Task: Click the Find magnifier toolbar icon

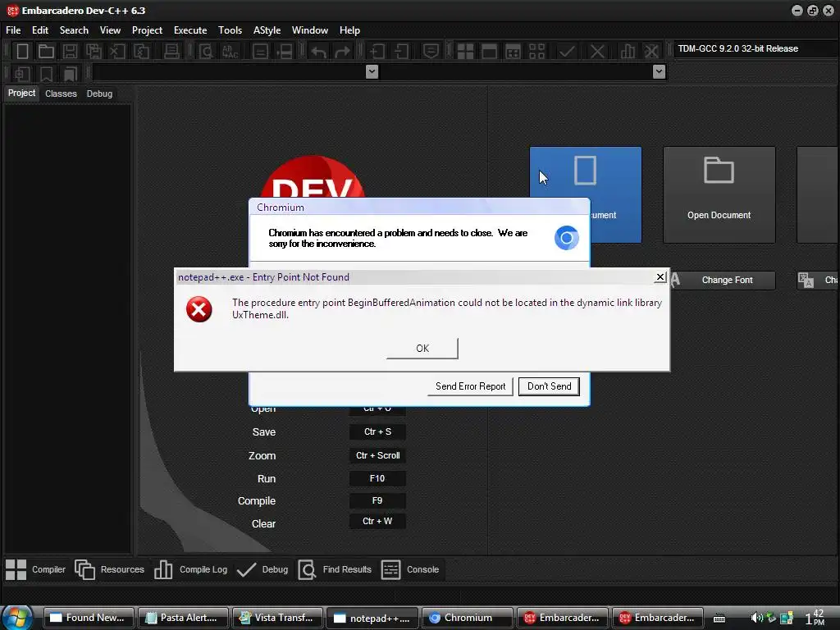Action: (206, 52)
